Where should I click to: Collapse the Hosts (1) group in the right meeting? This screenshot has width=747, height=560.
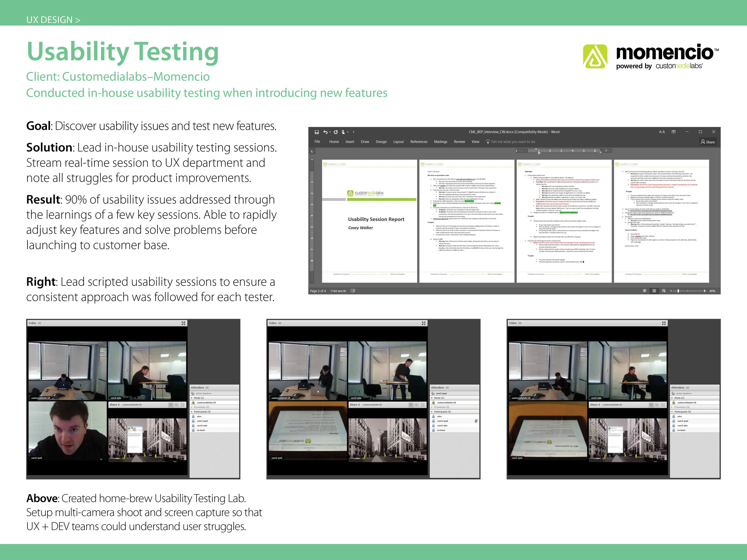tap(672, 398)
